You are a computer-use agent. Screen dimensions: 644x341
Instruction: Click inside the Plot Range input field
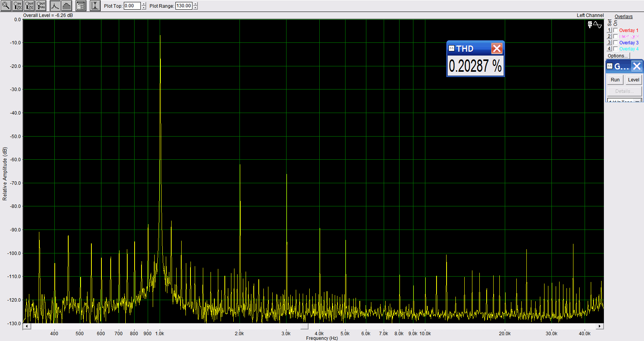[x=184, y=6]
